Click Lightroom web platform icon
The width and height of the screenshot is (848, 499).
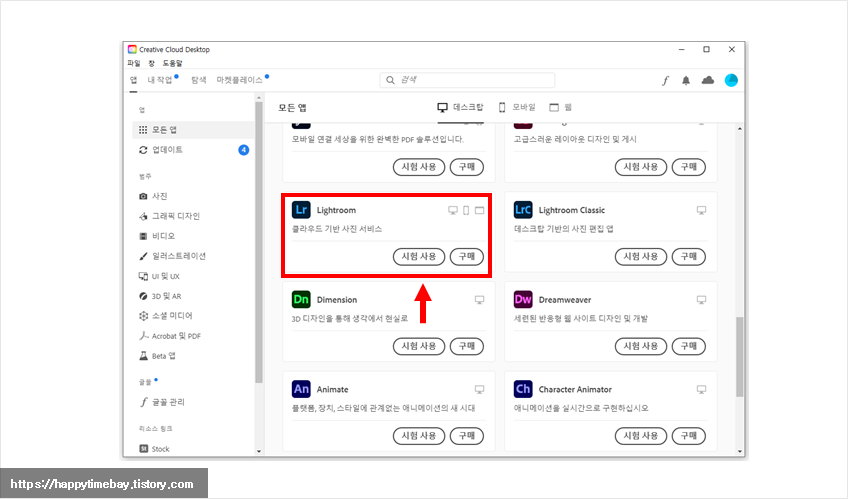pyautogui.click(x=480, y=210)
